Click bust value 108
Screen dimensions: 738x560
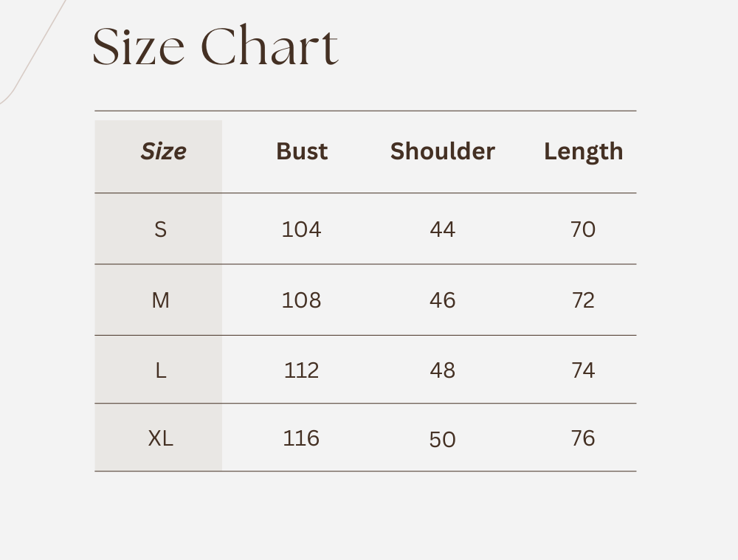[x=301, y=300]
